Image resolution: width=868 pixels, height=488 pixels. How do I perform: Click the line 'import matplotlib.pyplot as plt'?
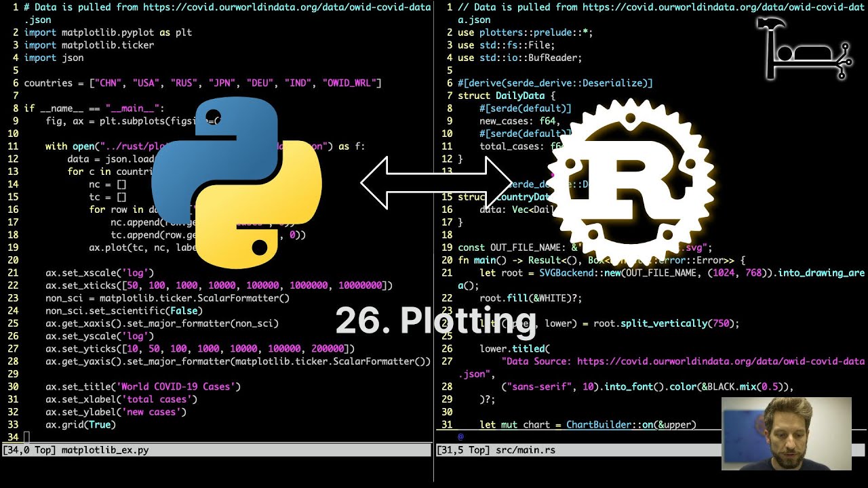(x=108, y=33)
